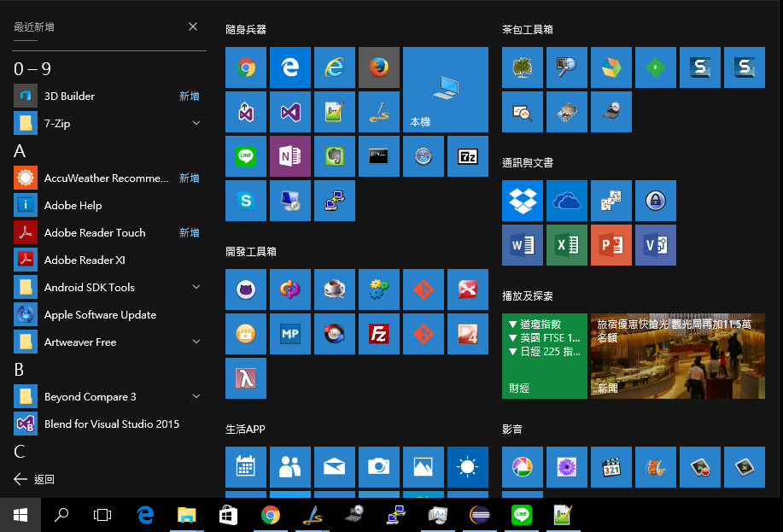Launch OneNote from the purple tile

pyautogui.click(x=290, y=156)
